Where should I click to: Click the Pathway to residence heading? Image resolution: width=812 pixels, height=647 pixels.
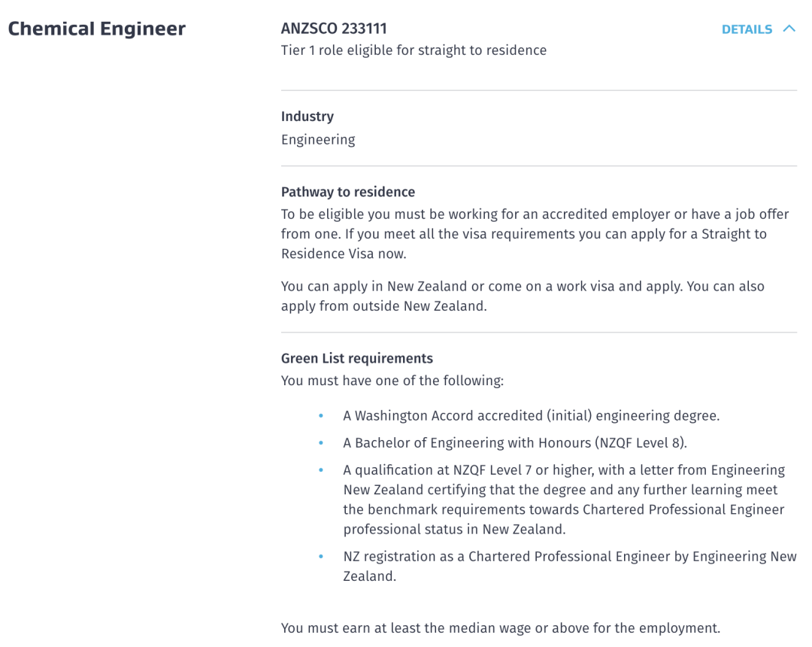[x=348, y=192]
